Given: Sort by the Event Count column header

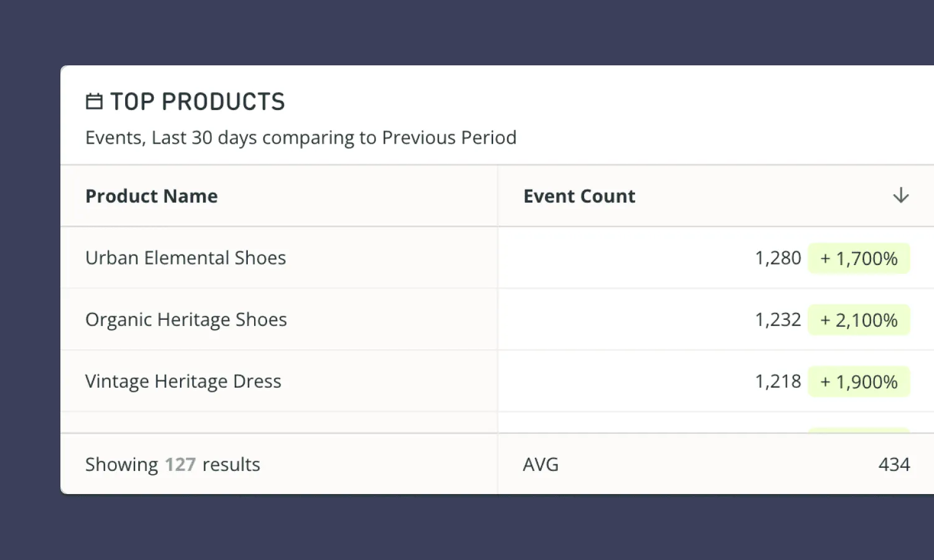Looking at the screenshot, I should 579,196.
